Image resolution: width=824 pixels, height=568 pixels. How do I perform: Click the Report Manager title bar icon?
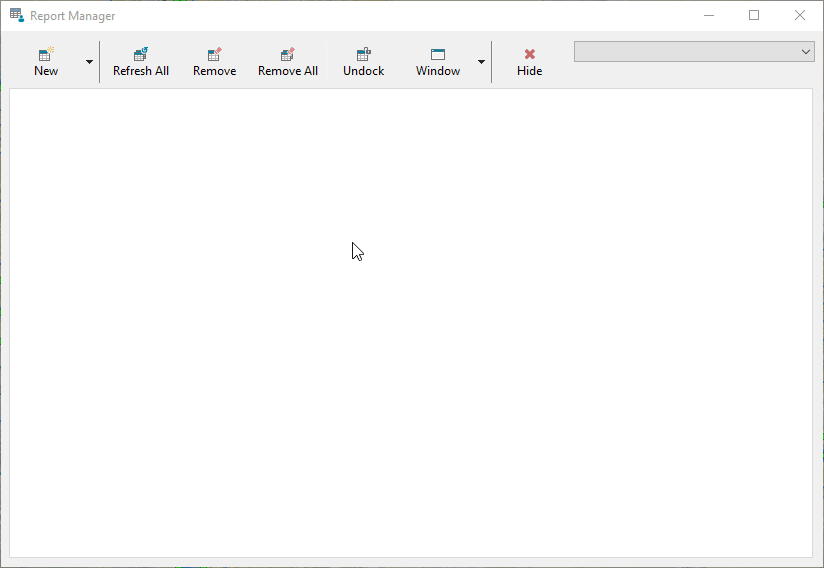pos(17,15)
